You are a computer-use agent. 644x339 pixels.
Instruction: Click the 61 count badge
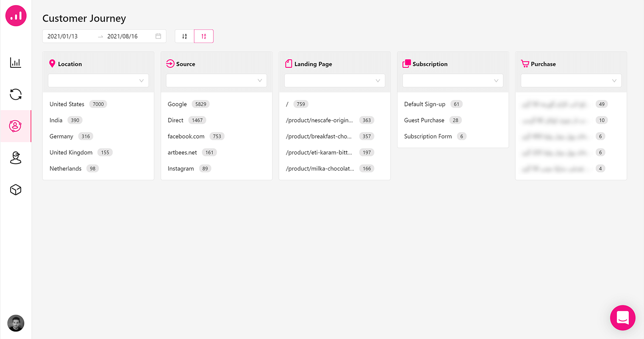(x=456, y=104)
